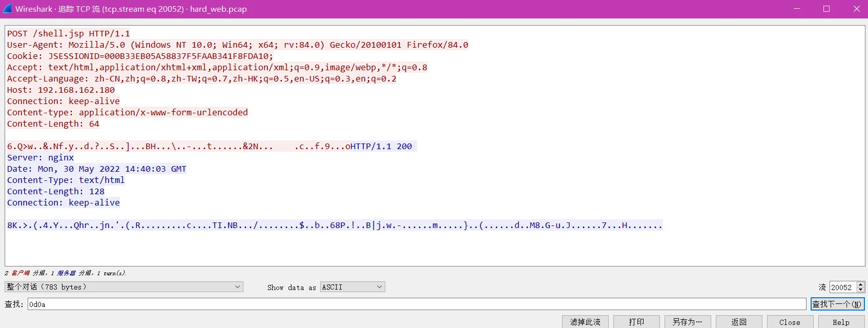
Task: Close the window using the title bar X
Action: point(856,9)
